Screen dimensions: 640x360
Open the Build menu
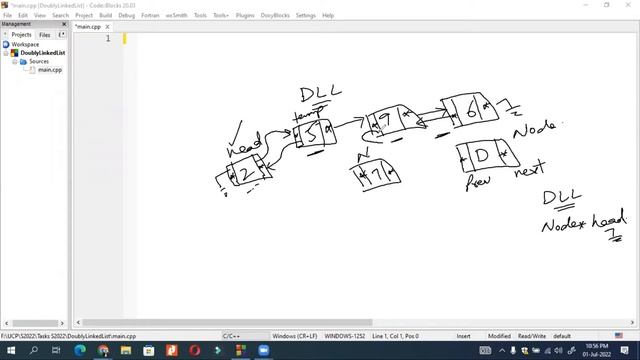pos(105,15)
